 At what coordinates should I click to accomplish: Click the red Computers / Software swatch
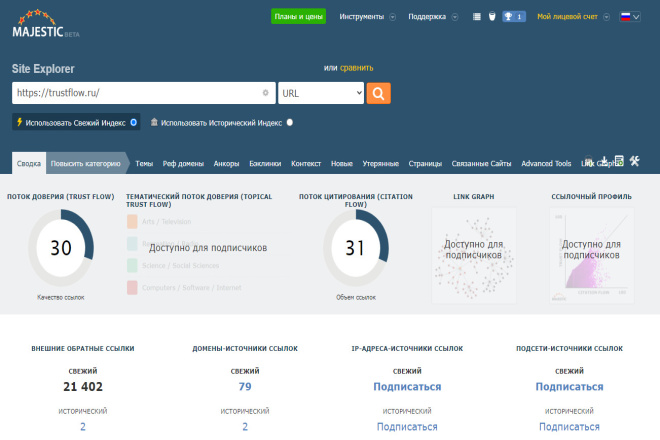(x=132, y=288)
